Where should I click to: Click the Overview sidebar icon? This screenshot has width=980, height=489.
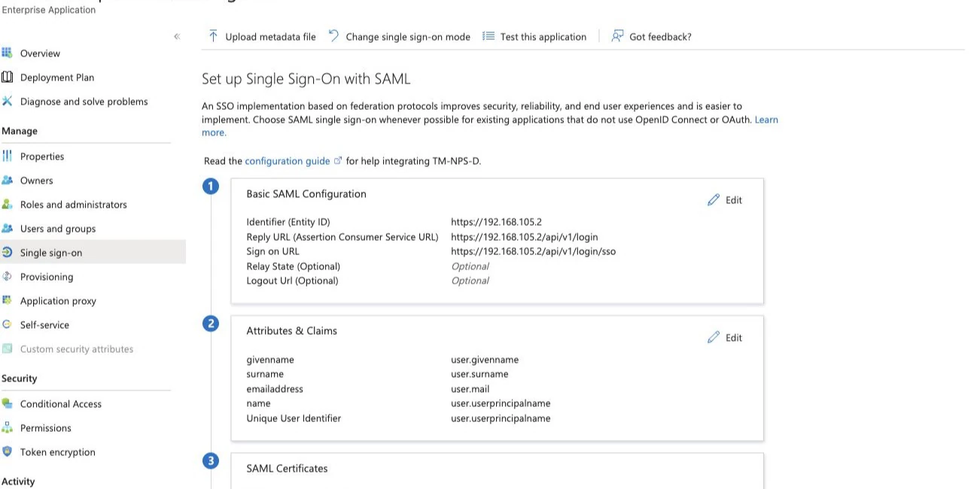point(7,53)
